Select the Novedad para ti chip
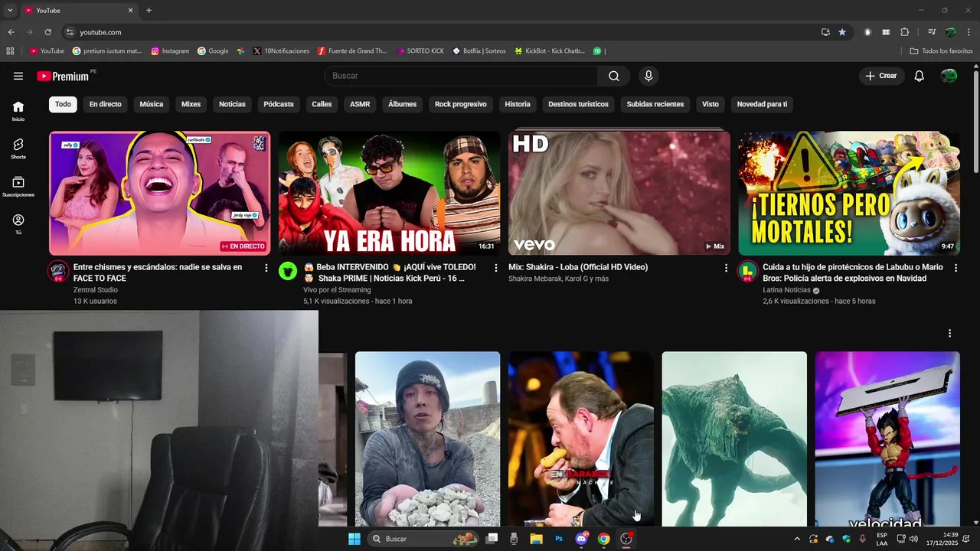Image resolution: width=980 pixels, height=551 pixels. coord(762,104)
